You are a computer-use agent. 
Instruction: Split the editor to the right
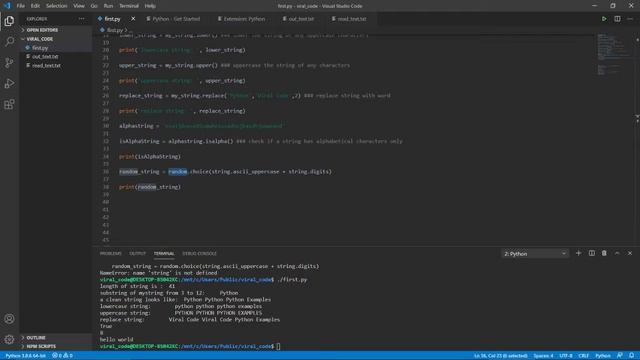point(617,19)
